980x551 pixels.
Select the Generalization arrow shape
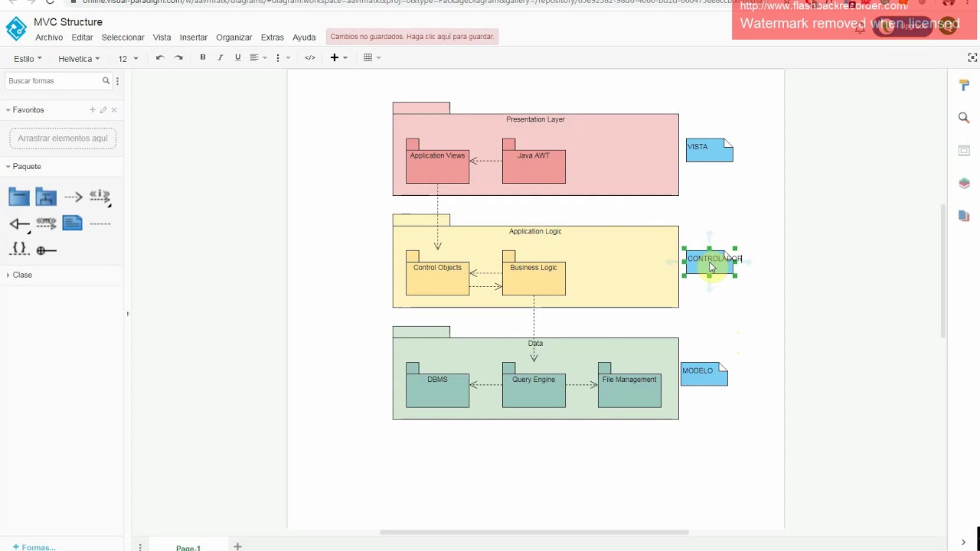[19, 224]
